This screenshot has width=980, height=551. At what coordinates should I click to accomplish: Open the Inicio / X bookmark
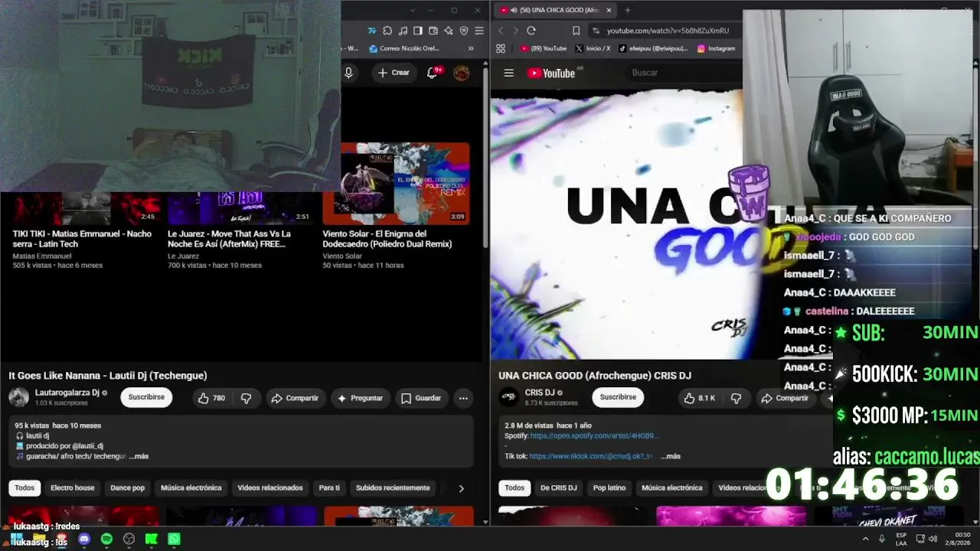[593, 48]
